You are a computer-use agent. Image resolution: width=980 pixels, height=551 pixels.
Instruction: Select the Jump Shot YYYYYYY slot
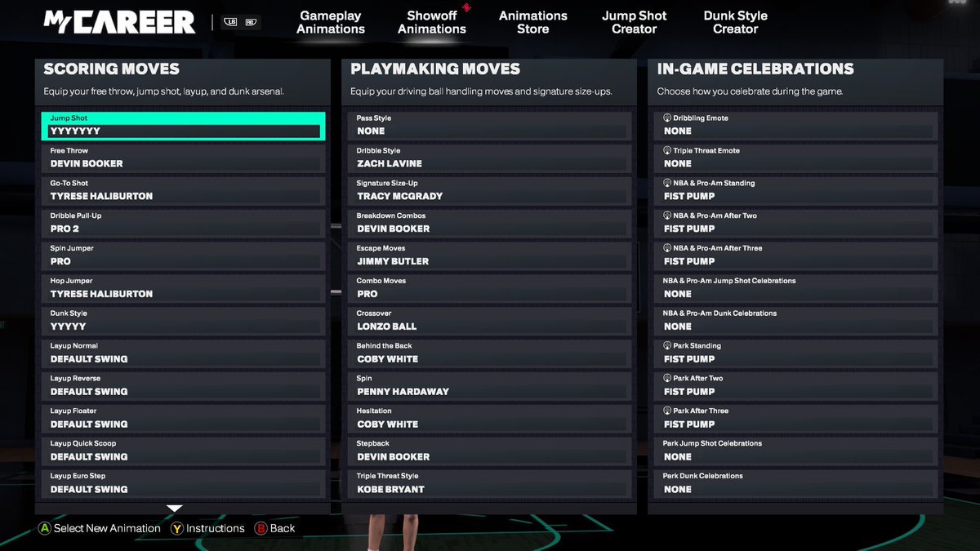183,126
